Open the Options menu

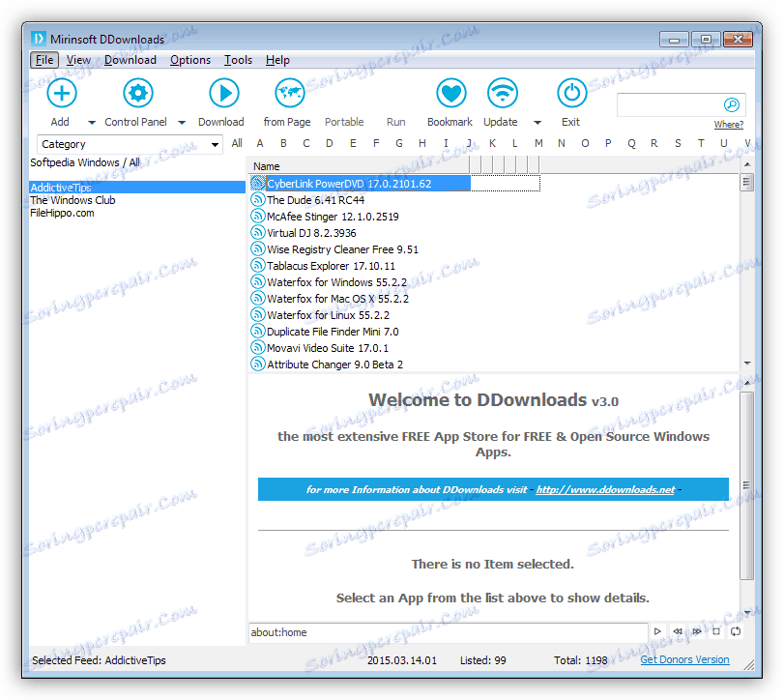tap(189, 59)
